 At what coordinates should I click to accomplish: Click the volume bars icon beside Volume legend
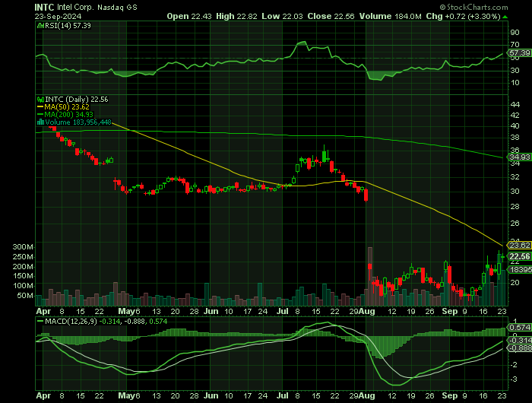(40, 122)
